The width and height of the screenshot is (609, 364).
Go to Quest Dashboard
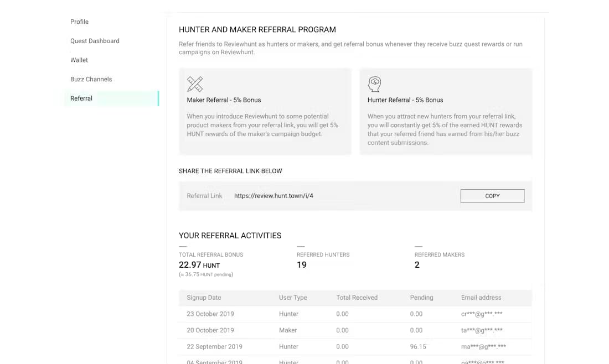pyautogui.click(x=95, y=41)
